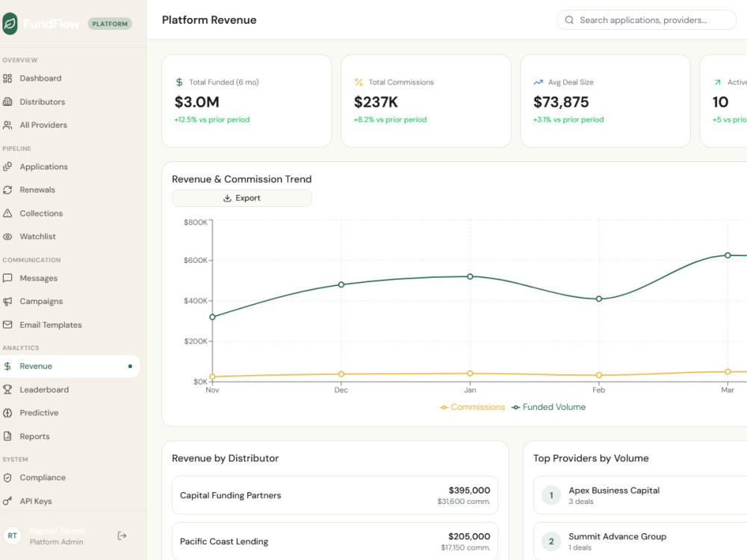Open the Leaderboard trophy icon
This screenshot has width=747, height=560.
point(7,390)
